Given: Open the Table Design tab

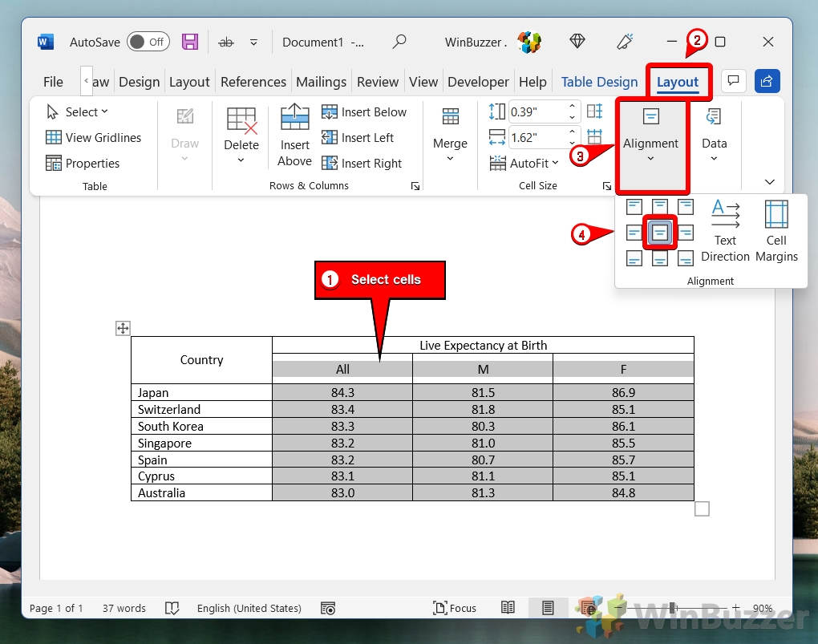Looking at the screenshot, I should click(599, 82).
